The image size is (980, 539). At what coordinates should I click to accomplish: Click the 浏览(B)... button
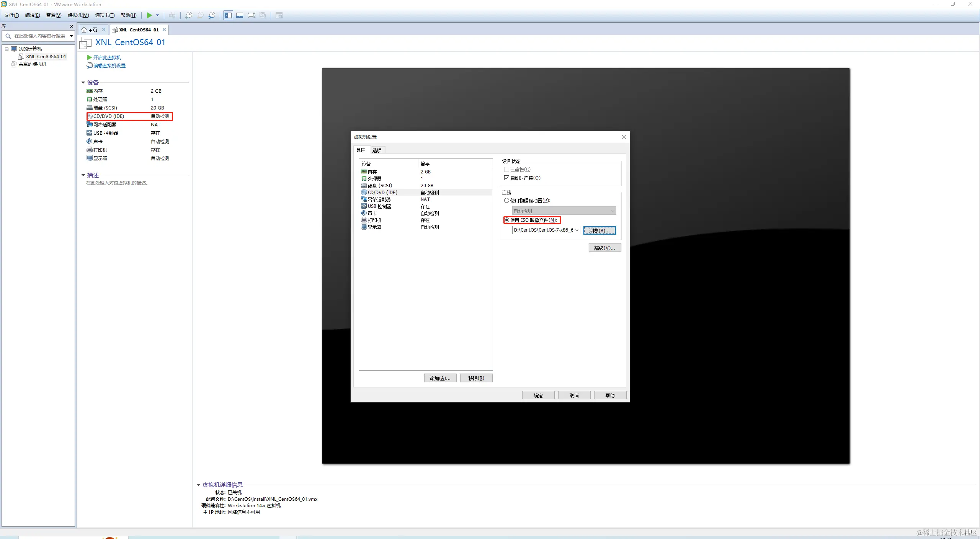pos(599,230)
